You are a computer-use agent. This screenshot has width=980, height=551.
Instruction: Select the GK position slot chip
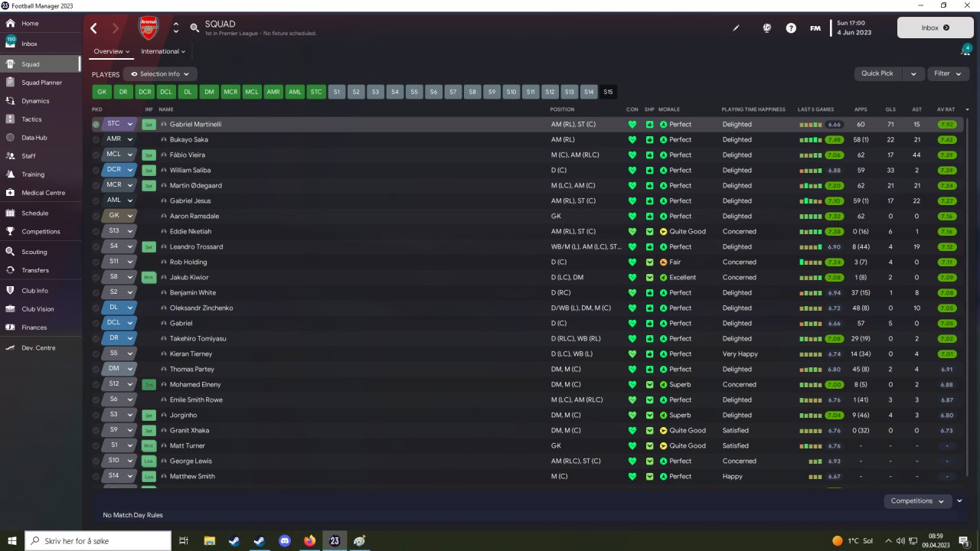point(102,92)
